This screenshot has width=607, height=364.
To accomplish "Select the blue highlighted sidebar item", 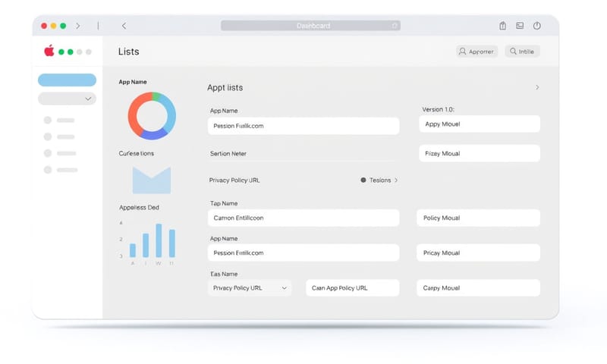I will [x=67, y=80].
